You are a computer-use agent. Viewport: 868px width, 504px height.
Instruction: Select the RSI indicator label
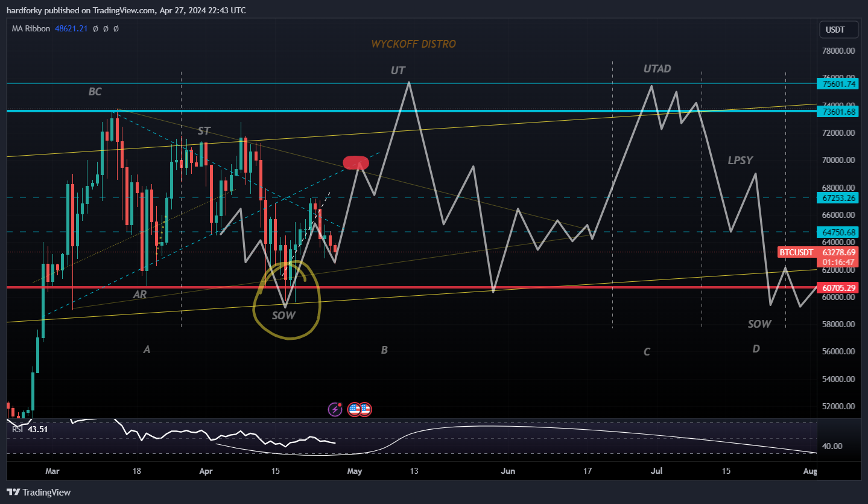[x=18, y=429]
